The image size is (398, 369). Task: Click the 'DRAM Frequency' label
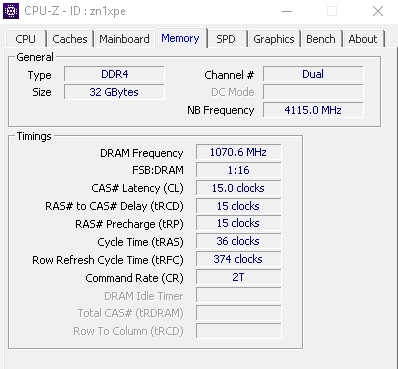(142, 153)
